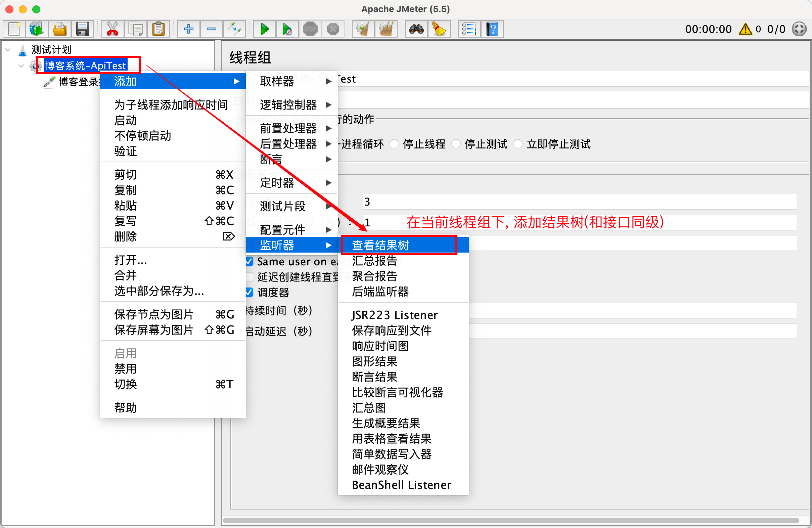The image size is (812, 528).
Task: Expand the 取样器 submenu
Action: click(x=292, y=81)
